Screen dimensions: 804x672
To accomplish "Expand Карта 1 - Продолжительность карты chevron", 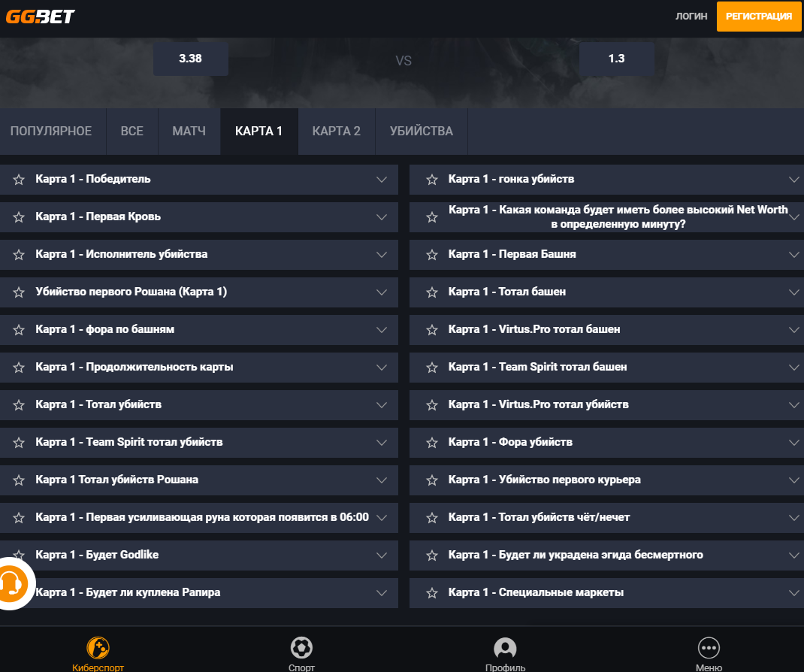I will pos(382,368).
